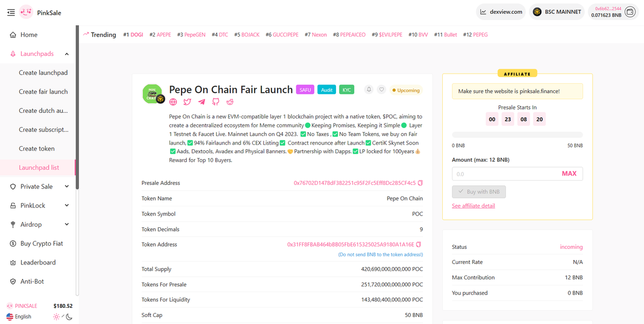644x324 pixels.
Task: Open the presale address link
Action: point(355,183)
